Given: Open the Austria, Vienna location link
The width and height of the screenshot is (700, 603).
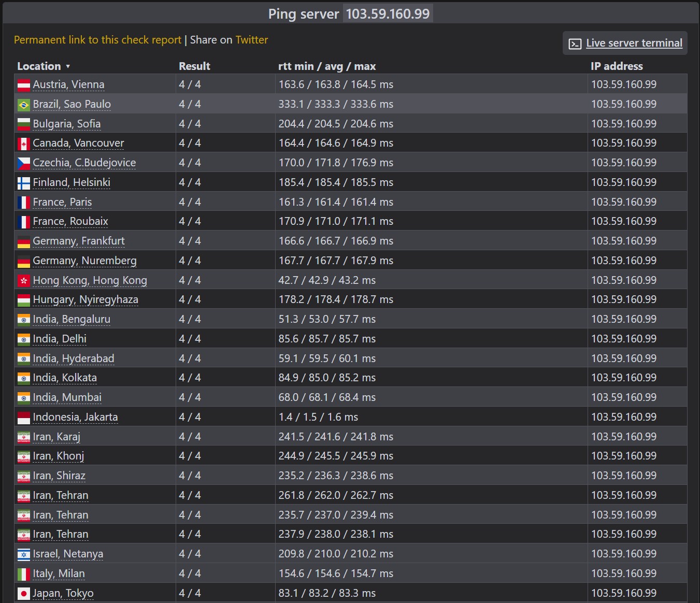Looking at the screenshot, I should 68,84.
